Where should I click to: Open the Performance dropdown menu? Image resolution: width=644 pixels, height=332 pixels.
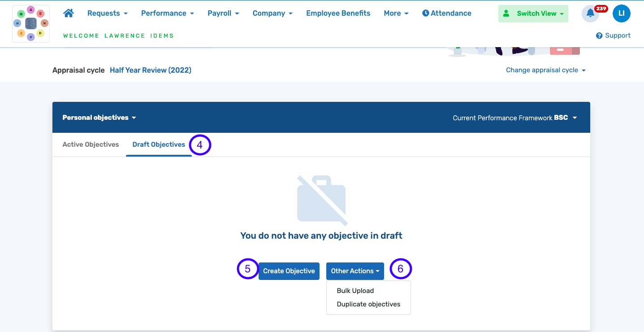167,13
